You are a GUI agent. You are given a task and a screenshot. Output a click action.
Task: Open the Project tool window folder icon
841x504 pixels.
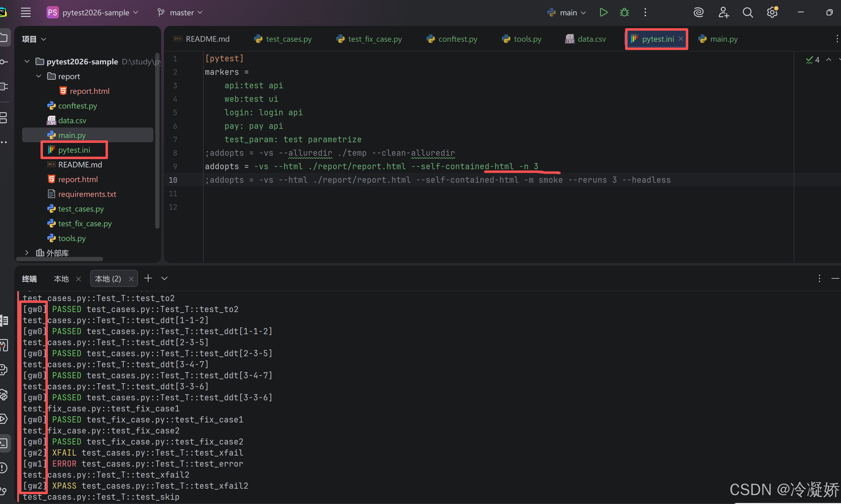pos(4,37)
